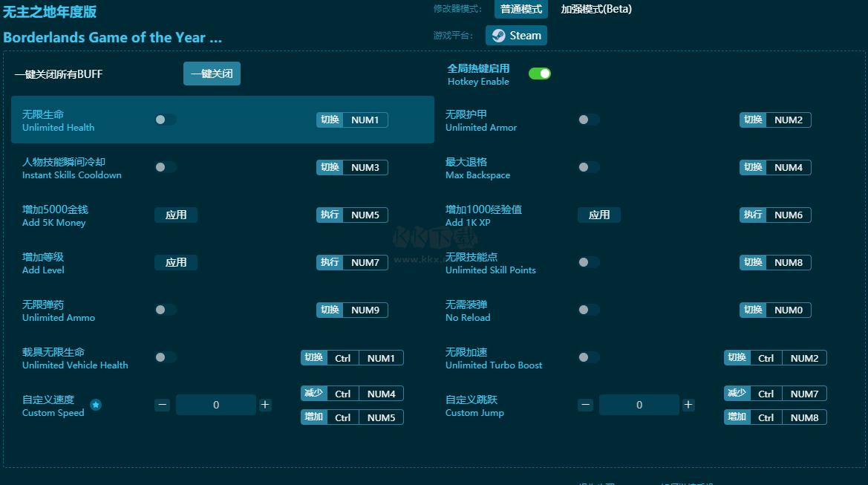The height and width of the screenshot is (485, 868).
Task: Enable Unlimited Armor toggle
Action: click(x=589, y=120)
